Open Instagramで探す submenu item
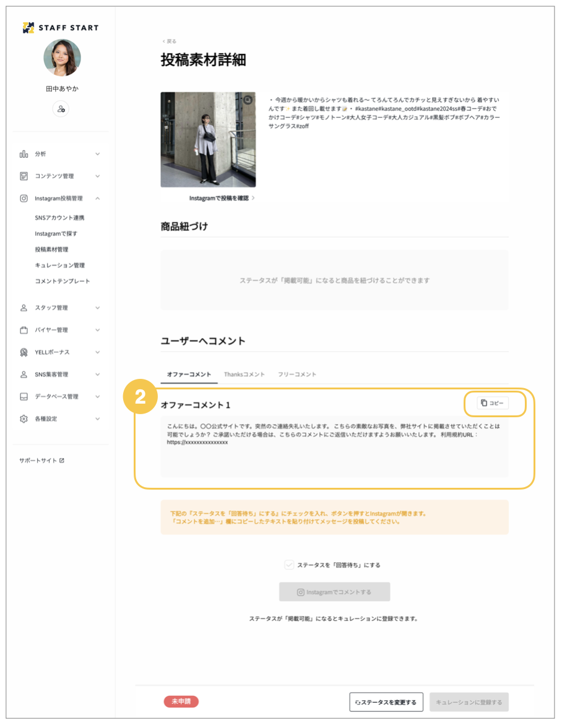Viewport: 562px width, 728px height. tap(56, 233)
